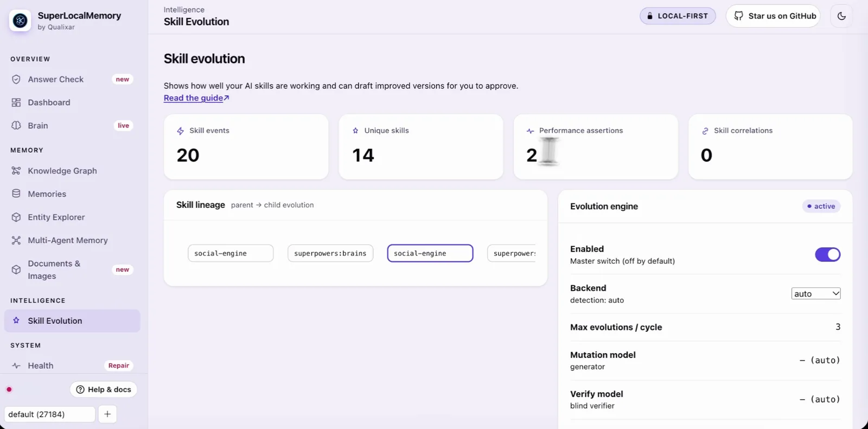Toggle dark mode with the moon icon
The height and width of the screenshot is (429, 868).
tap(841, 16)
